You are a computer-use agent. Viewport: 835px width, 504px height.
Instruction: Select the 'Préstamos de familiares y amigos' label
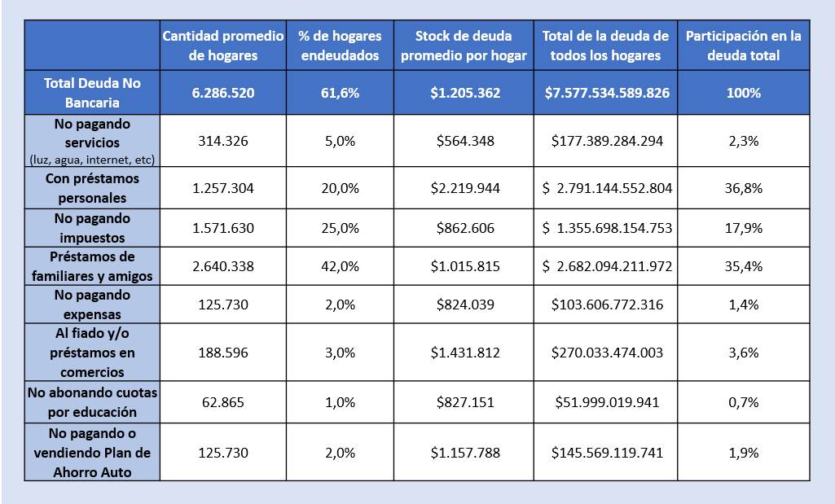click(92, 266)
